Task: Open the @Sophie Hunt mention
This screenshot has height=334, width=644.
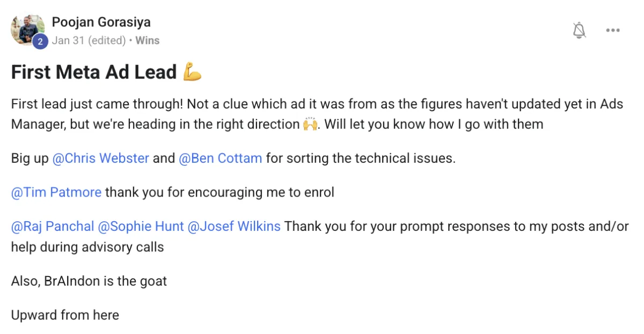Action: [x=141, y=226]
